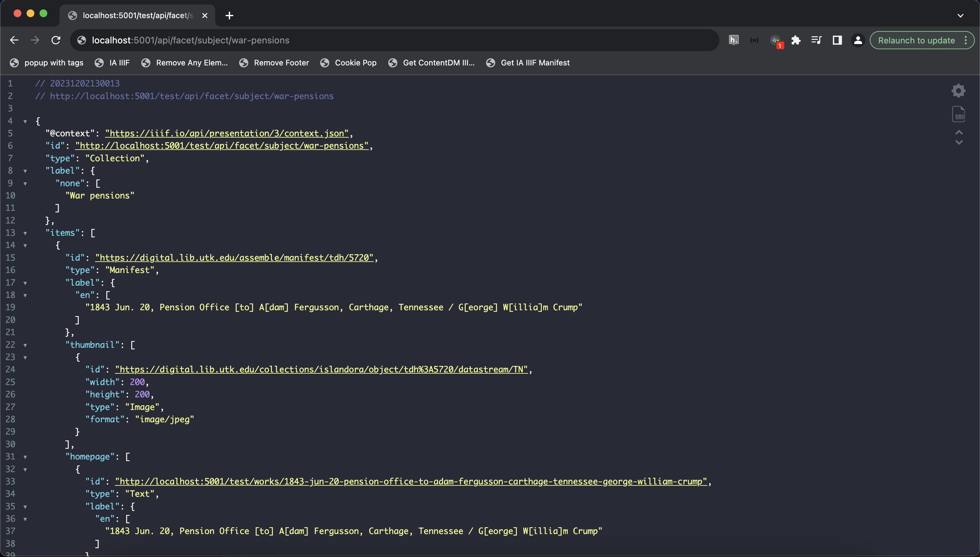This screenshot has width=980, height=557.
Task: Expand the label object at line 8
Action: [x=25, y=171]
